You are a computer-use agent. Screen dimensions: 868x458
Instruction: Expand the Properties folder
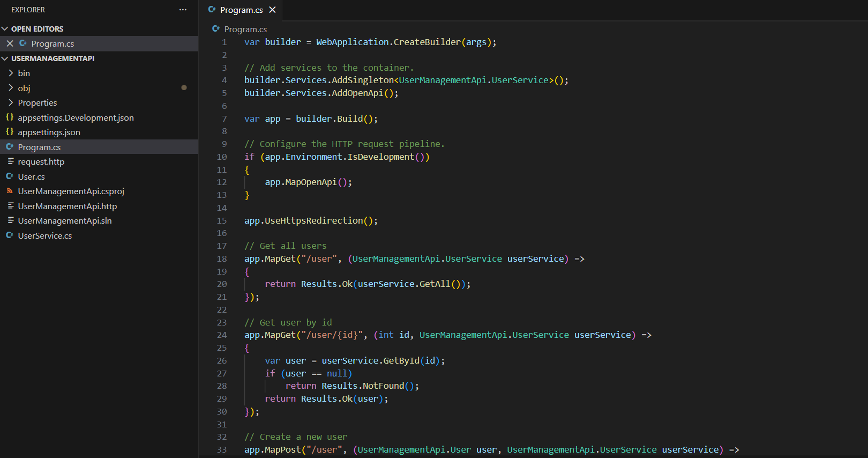[11, 102]
